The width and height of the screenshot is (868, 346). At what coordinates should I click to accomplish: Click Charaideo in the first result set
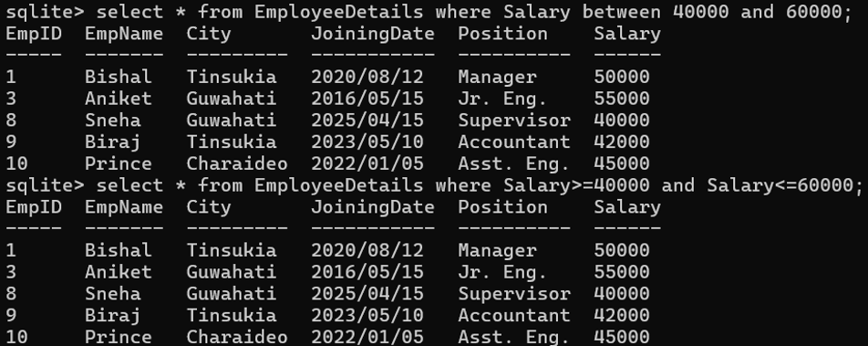point(237,163)
